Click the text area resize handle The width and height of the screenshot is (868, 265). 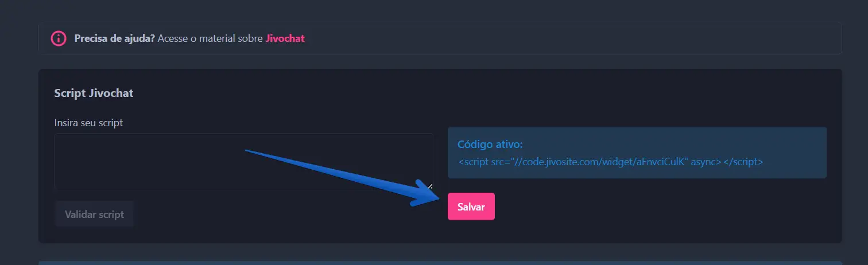tap(430, 186)
